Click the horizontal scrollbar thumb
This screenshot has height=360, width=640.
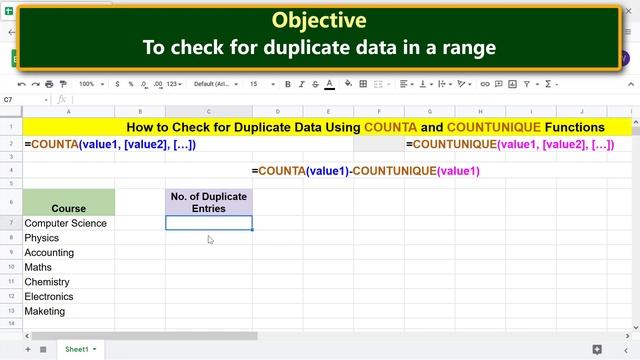(x=144, y=336)
